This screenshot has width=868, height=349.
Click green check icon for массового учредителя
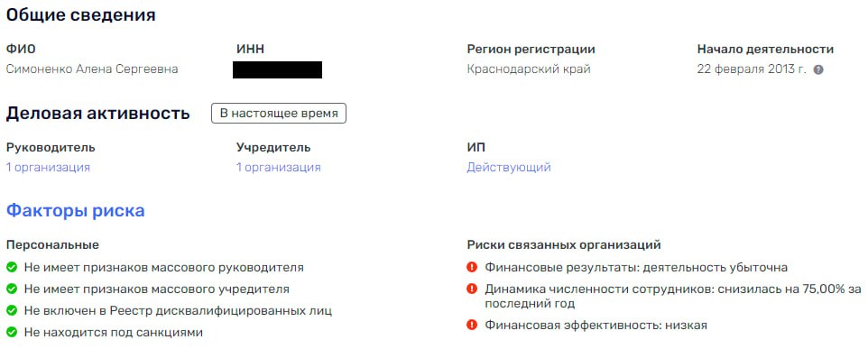(x=11, y=289)
